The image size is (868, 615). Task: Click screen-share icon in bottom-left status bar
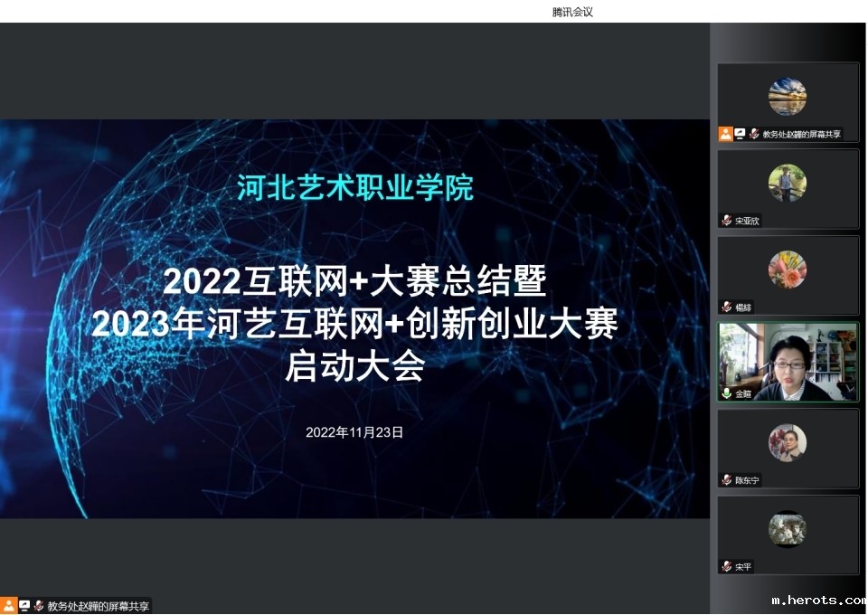point(24,606)
